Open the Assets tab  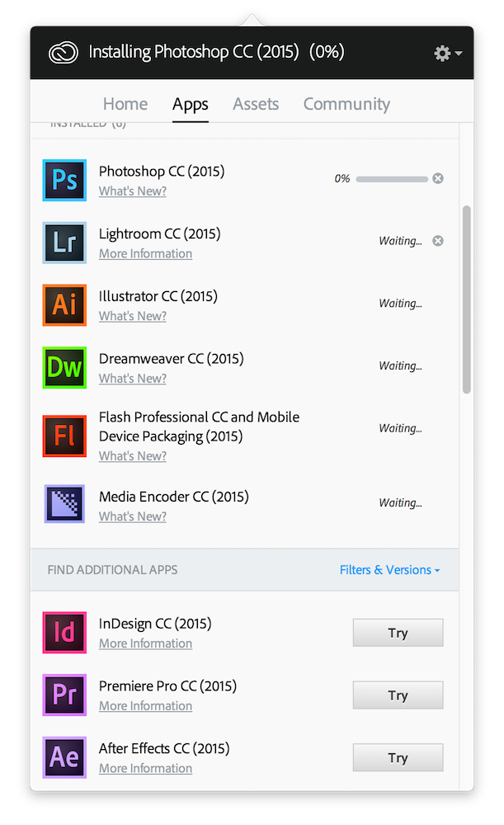pos(256,104)
